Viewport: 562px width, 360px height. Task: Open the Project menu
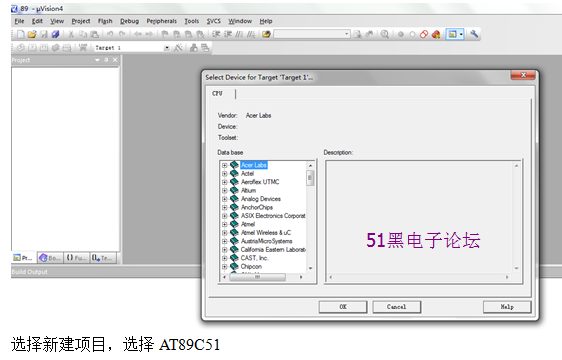[x=81, y=21]
